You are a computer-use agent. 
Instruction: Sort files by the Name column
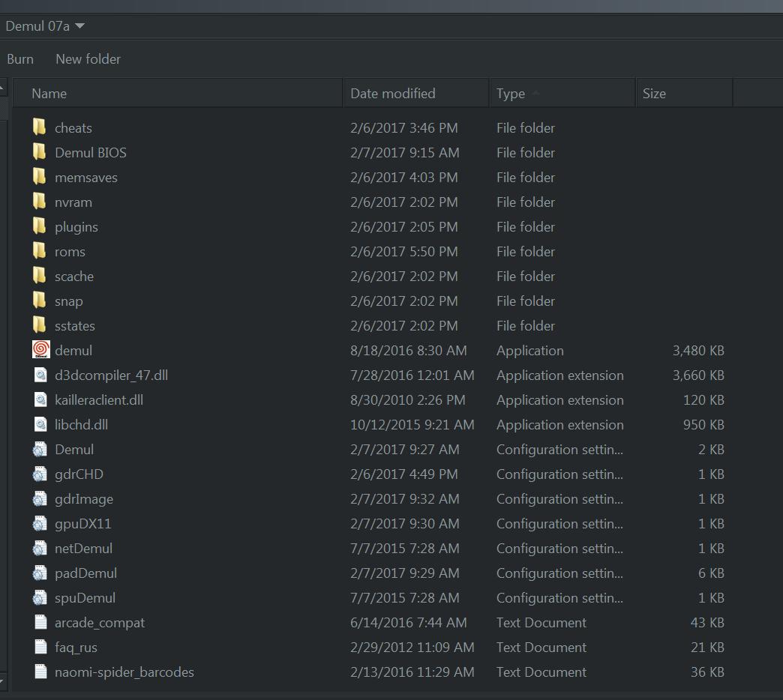tap(178, 93)
